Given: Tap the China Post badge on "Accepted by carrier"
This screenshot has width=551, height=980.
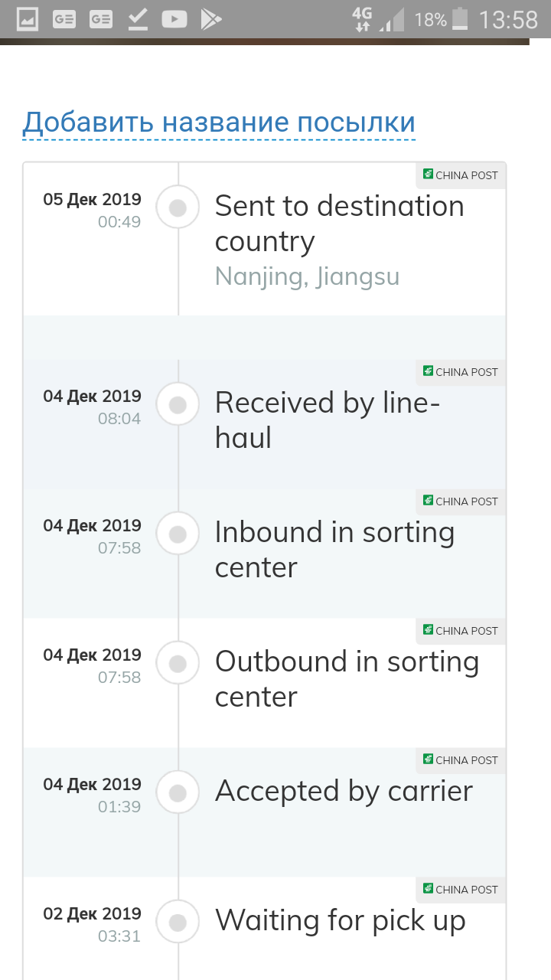Looking at the screenshot, I should point(461,760).
